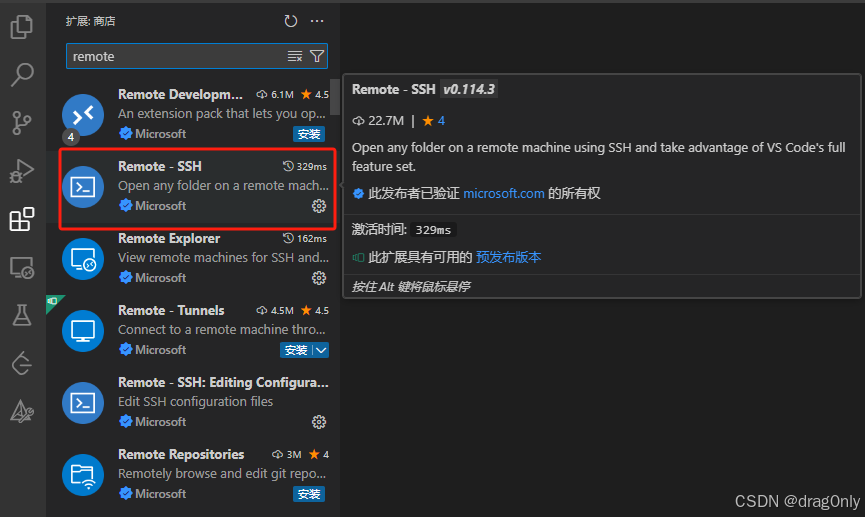Click the Remote Explorer extension icon
865x517 pixels.
tap(83, 259)
